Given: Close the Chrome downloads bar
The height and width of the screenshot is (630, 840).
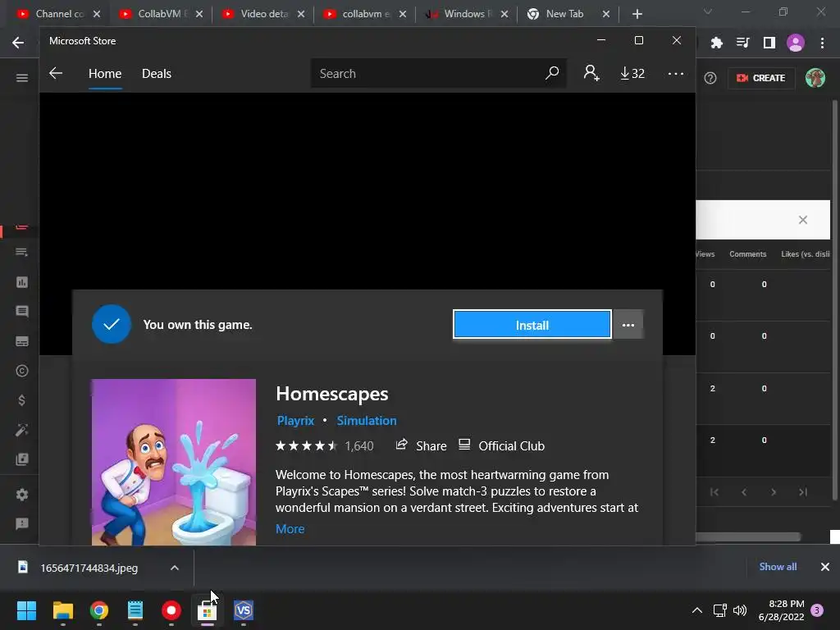Looking at the screenshot, I should [x=825, y=567].
